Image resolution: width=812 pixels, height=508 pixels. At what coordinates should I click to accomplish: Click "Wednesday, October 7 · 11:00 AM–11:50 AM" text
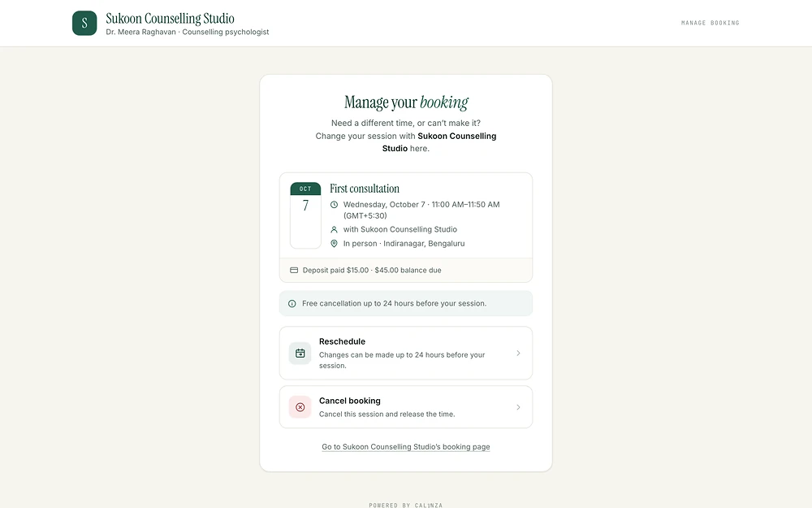point(421,205)
